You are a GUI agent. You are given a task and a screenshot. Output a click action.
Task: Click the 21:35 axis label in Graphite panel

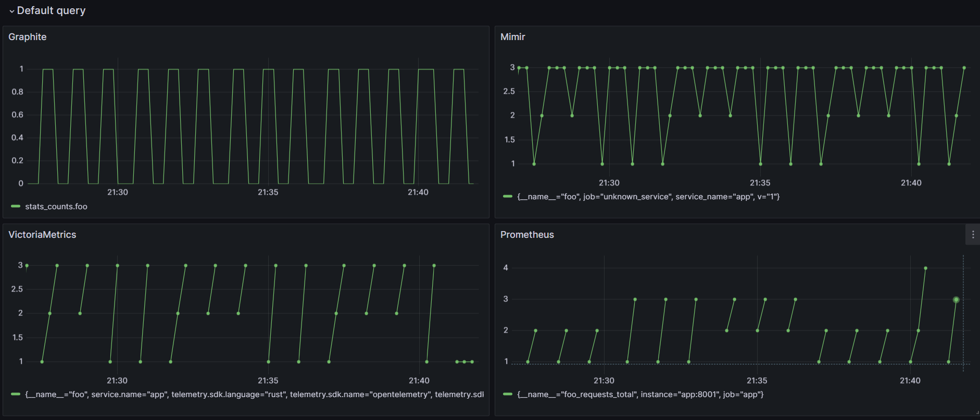268,192
